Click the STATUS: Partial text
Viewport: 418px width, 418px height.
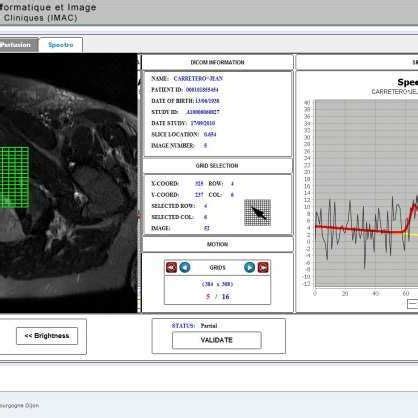click(x=194, y=326)
